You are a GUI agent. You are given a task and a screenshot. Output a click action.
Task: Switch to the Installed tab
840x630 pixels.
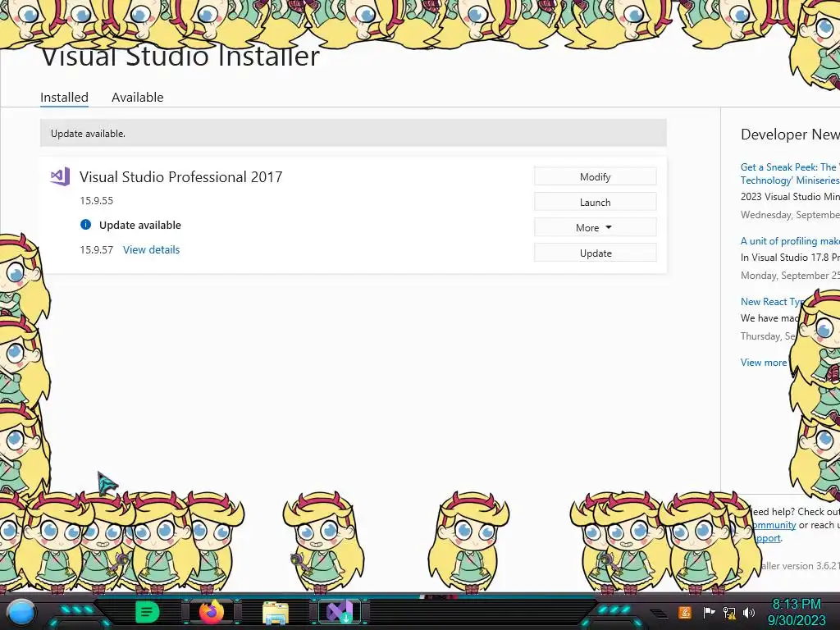click(x=64, y=98)
